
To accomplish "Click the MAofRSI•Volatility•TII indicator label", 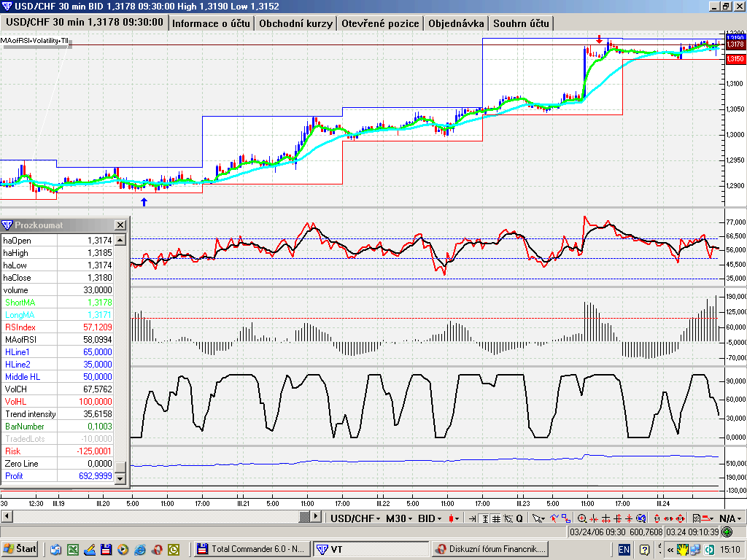I will (x=34, y=41).
